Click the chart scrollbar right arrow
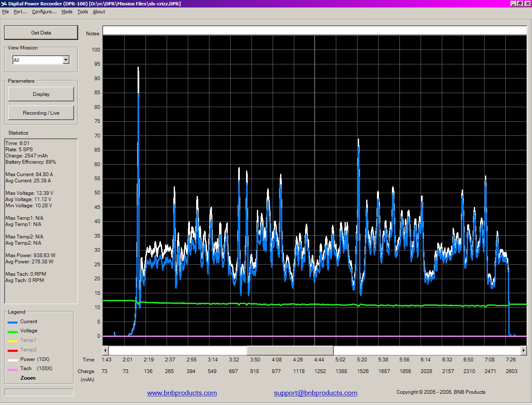Screen dimensions: 532x405 (x=523, y=351)
